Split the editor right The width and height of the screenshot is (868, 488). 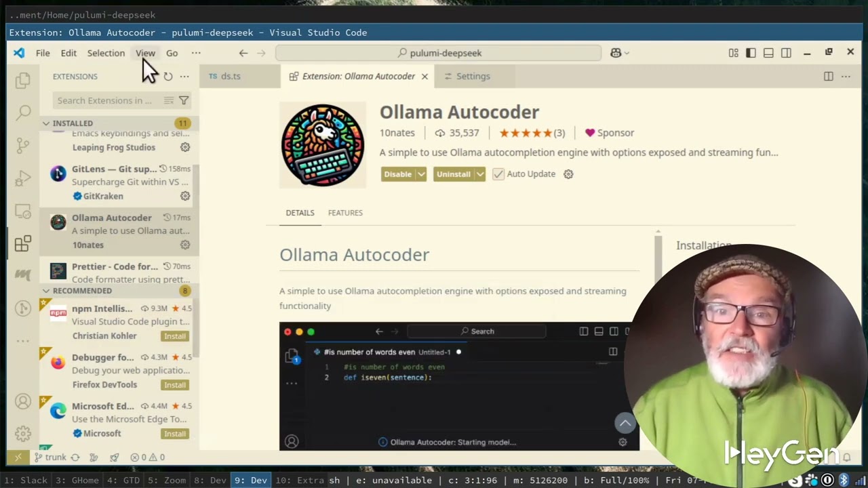pos(829,77)
